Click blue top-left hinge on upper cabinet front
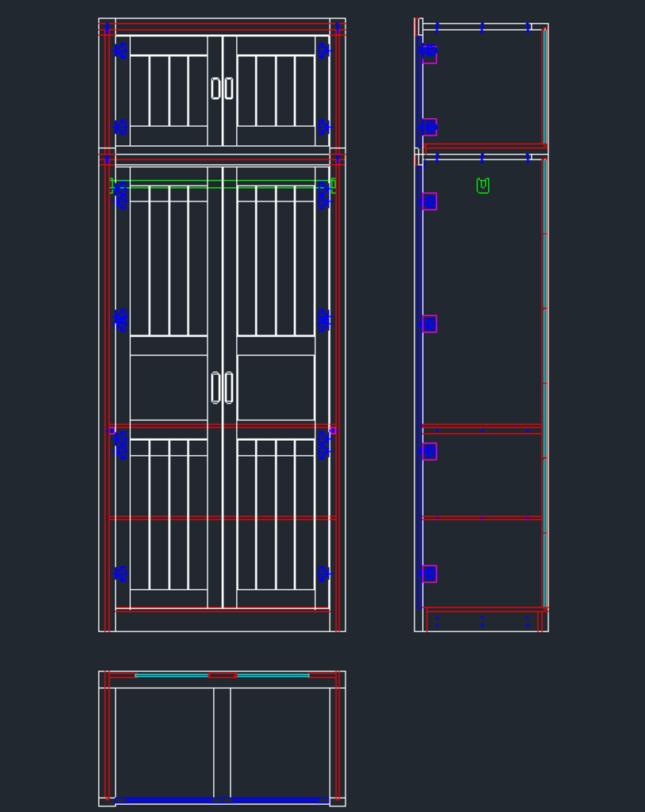Screen dimensions: 645x812 121,51
